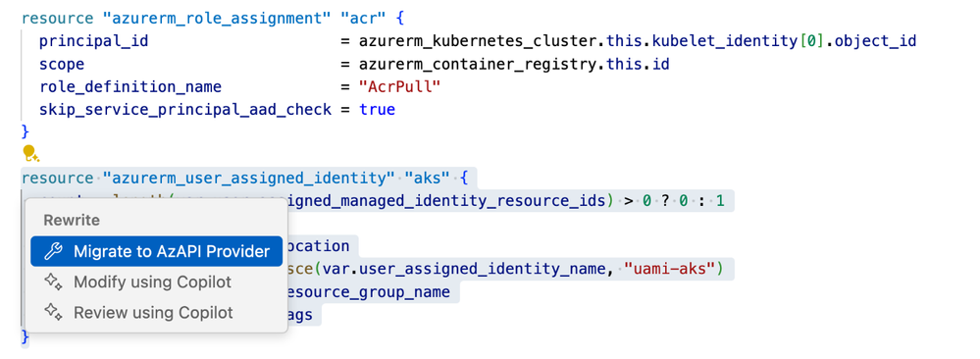980x359 pixels.
Task: Click sparkle icon next to Modify using Copilot
Action: (x=54, y=282)
